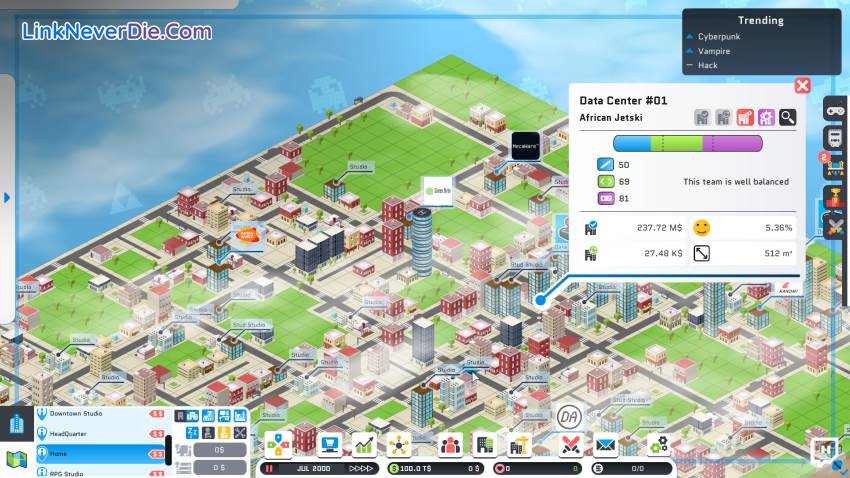Open the green chart statistics icon
The height and width of the screenshot is (478, 850).
[x=365, y=444]
